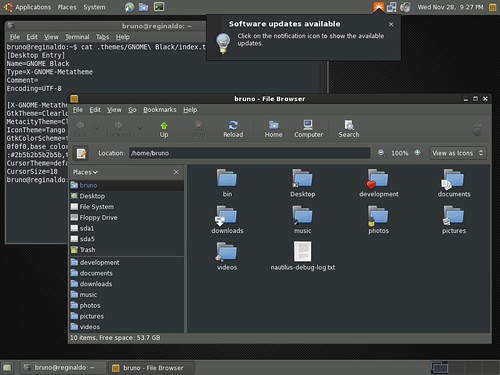Screen dimensions: 500x375
Task: Click the Back toolbar button
Action: [80, 129]
